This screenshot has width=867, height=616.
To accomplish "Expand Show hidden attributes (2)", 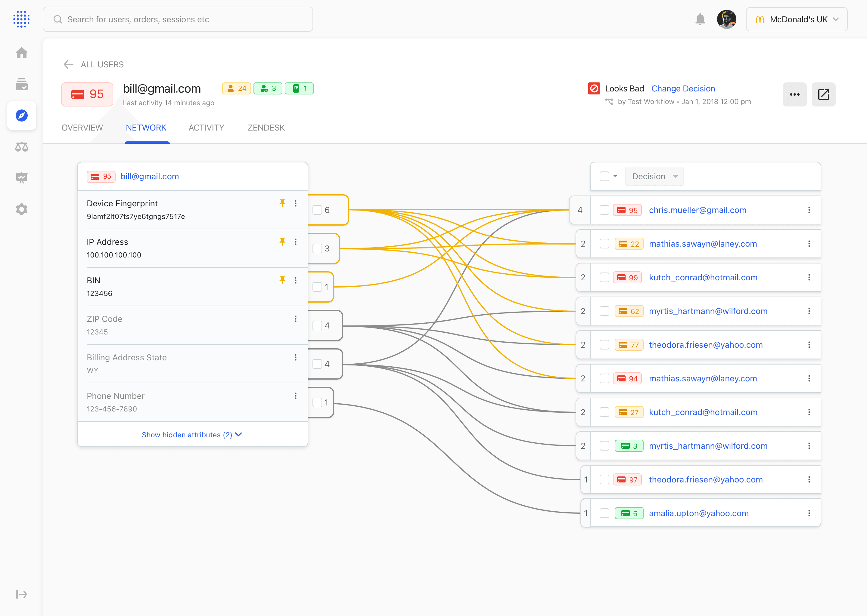I will click(x=192, y=435).
